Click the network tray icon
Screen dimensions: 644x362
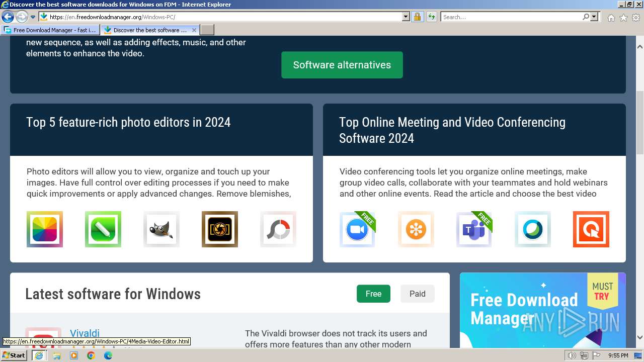(585, 355)
